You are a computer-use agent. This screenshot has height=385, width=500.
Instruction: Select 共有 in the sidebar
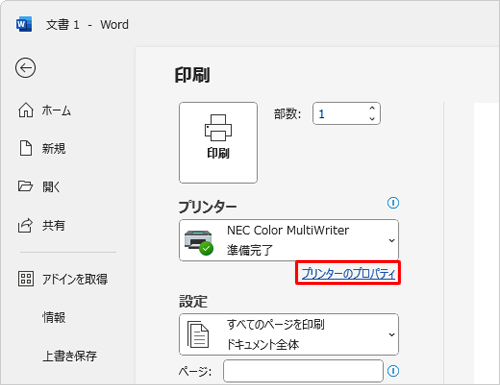click(53, 225)
